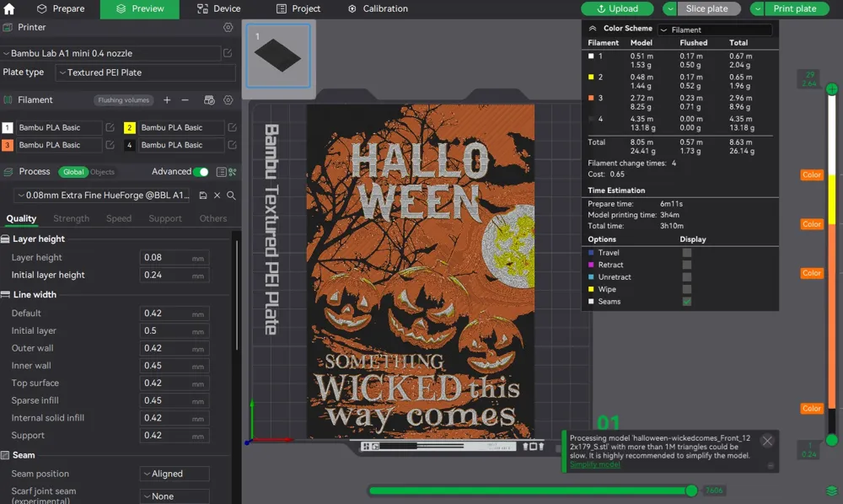Switch to the Device tab
The width and height of the screenshot is (843, 504).
coord(218,8)
